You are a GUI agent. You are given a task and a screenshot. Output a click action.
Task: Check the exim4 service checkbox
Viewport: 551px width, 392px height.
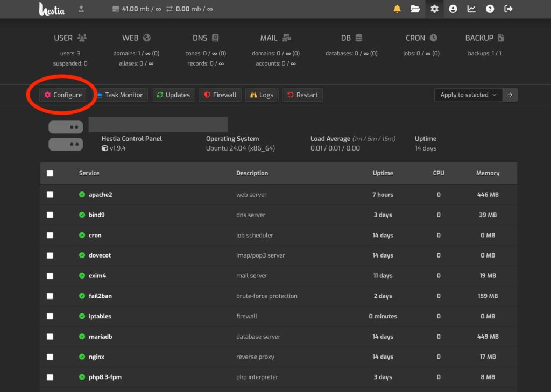click(50, 276)
